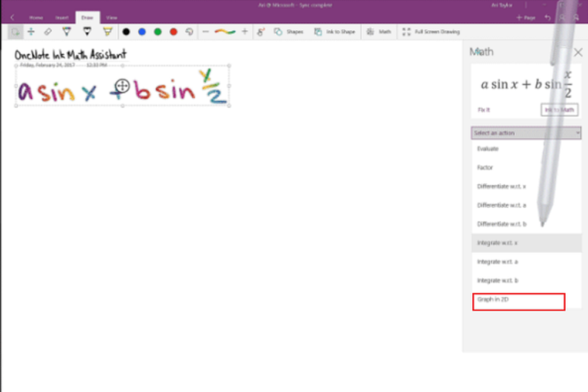Expand the Select an action dropdown
588x392 pixels.
coord(526,133)
